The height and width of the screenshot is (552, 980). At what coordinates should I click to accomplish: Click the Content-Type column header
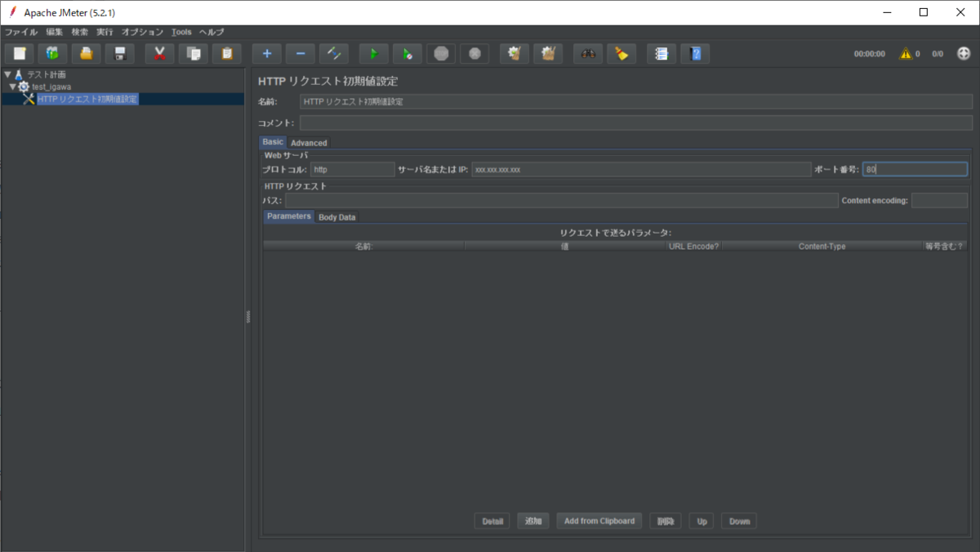(x=822, y=246)
